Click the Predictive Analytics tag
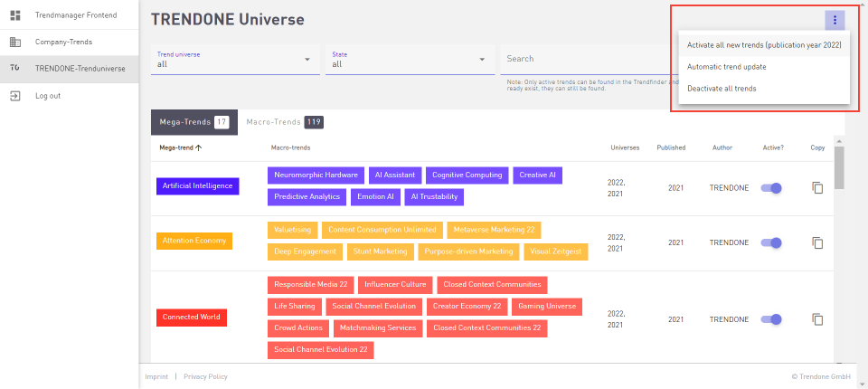The width and height of the screenshot is (868, 389). tap(307, 197)
